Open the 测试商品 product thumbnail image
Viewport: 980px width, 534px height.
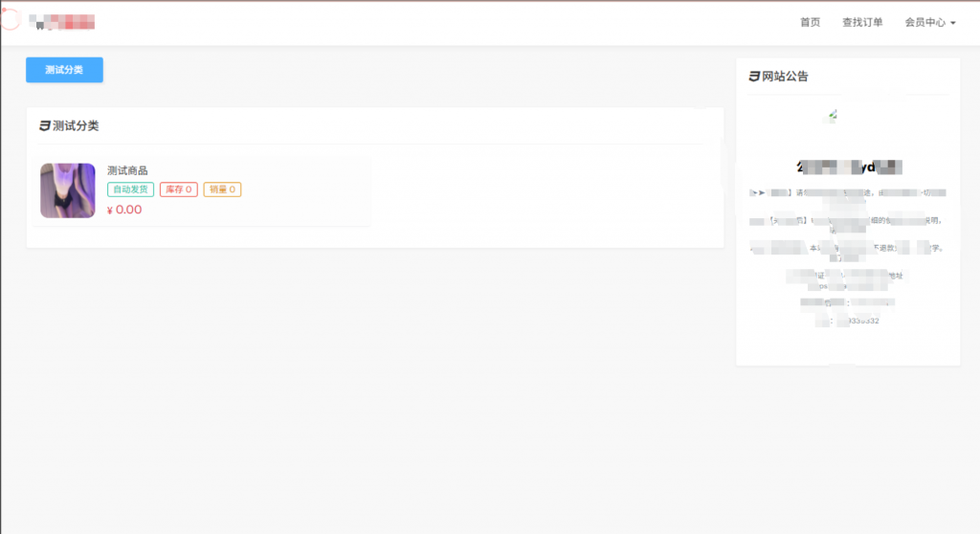coord(68,190)
